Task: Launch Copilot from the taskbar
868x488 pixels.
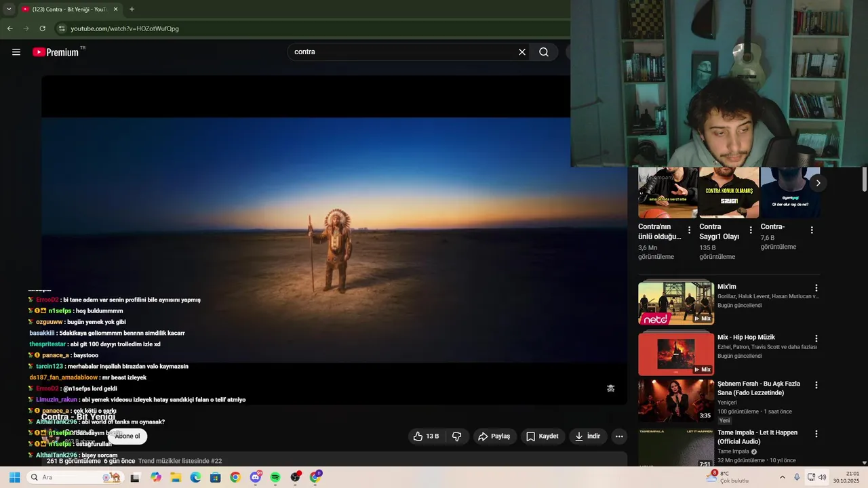Action: click(x=156, y=477)
